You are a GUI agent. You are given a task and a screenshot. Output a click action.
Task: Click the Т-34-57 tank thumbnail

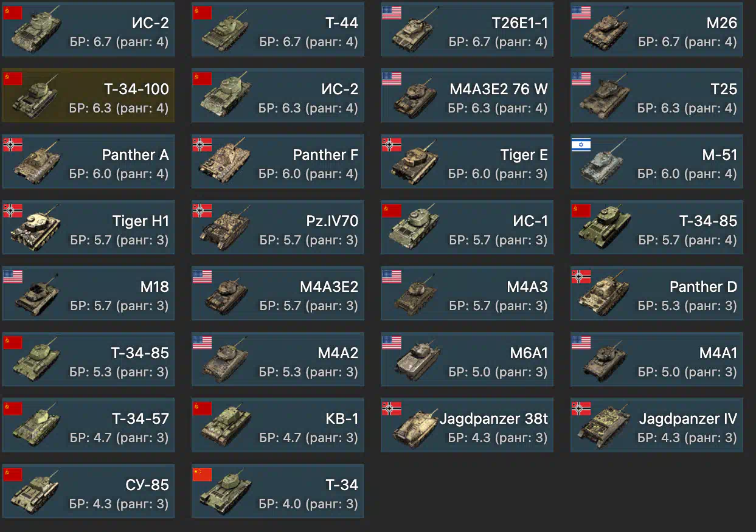pos(35,424)
